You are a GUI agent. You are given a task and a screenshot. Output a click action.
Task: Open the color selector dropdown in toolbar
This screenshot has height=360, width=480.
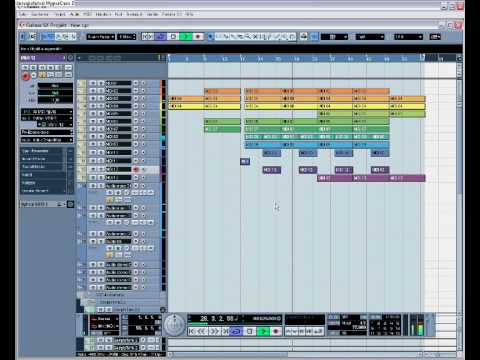click(x=435, y=37)
